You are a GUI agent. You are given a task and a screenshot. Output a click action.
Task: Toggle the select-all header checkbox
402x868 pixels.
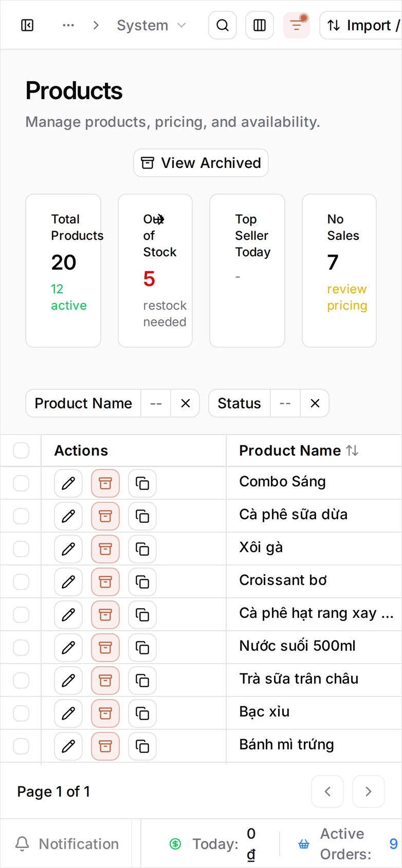pos(21,450)
